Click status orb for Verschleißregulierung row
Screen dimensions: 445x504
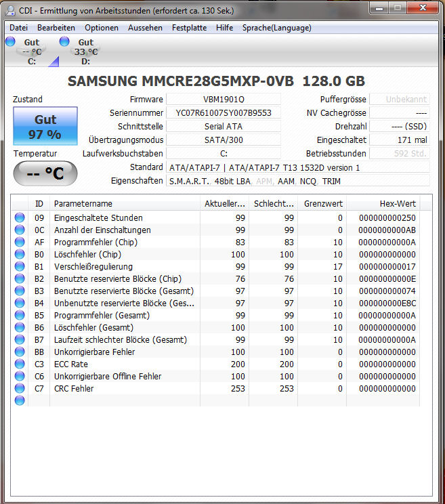tap(20, 266)
